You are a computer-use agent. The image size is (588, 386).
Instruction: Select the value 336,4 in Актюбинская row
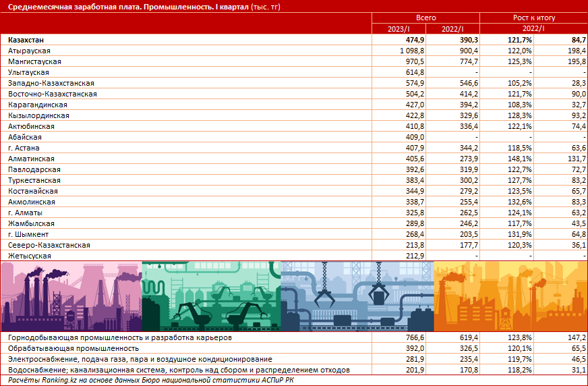469,126
